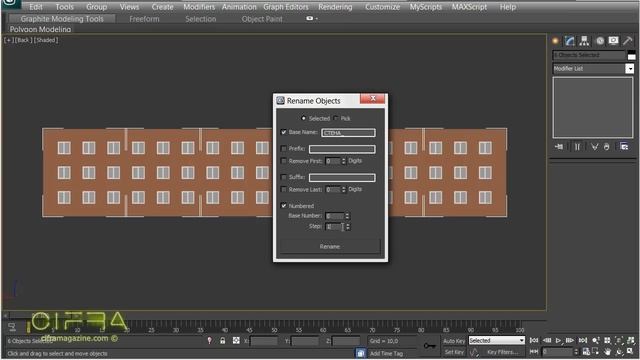Open Key Filters... button
Image resolution: width=640 pixels, height=360 pixels.
[502, 352]
